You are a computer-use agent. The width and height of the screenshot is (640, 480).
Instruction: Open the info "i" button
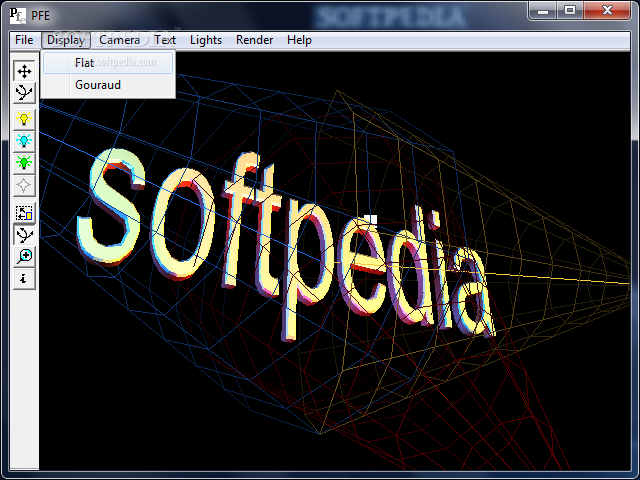24,279
